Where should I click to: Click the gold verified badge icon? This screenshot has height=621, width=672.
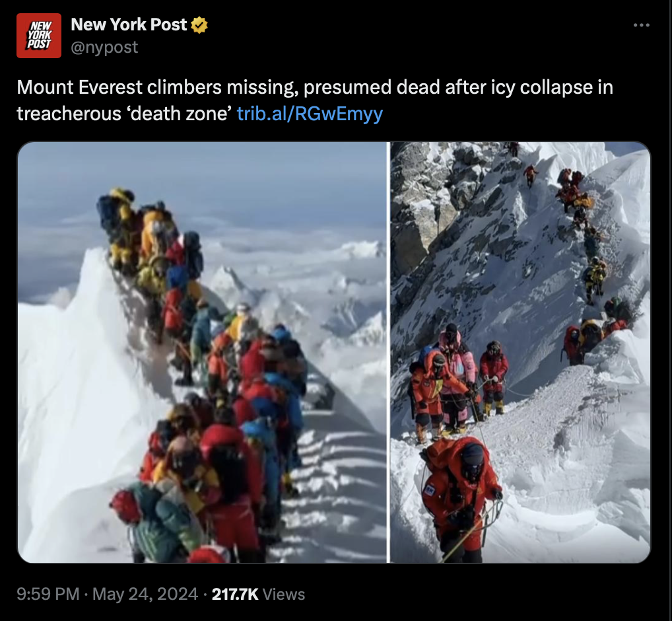(199, 25)
